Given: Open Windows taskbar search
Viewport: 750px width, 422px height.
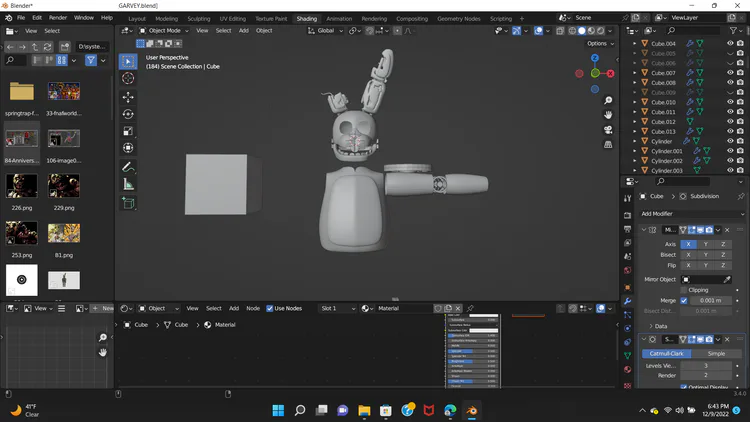Looking at the screenshot, I should pyautogui.click(x=300, y=411).
